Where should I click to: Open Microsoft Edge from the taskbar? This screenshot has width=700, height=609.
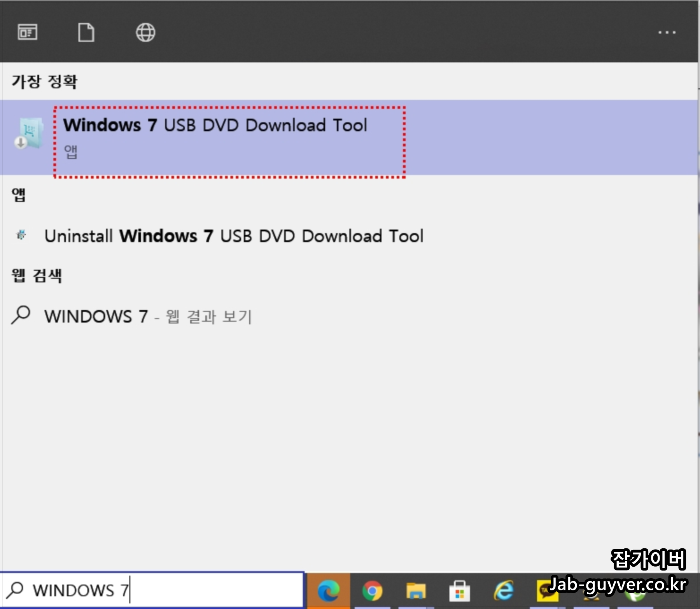coord(329,591)
